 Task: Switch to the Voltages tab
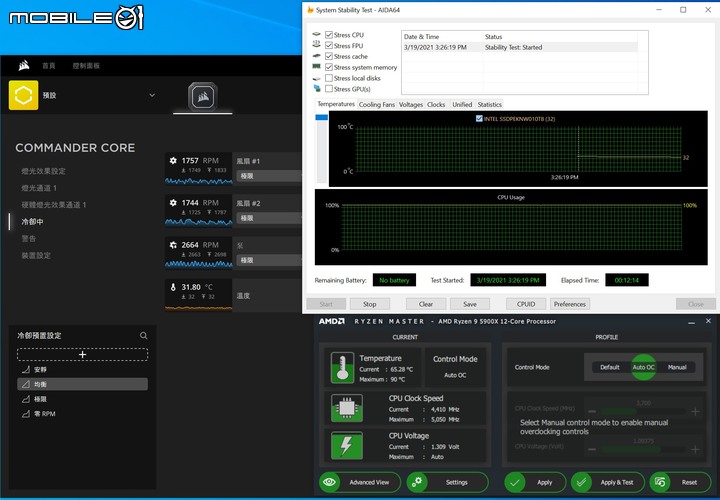411,105
